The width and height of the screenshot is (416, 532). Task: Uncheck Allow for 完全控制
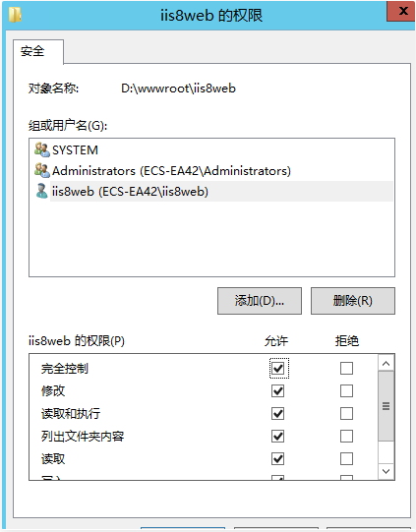pos(278,368)
